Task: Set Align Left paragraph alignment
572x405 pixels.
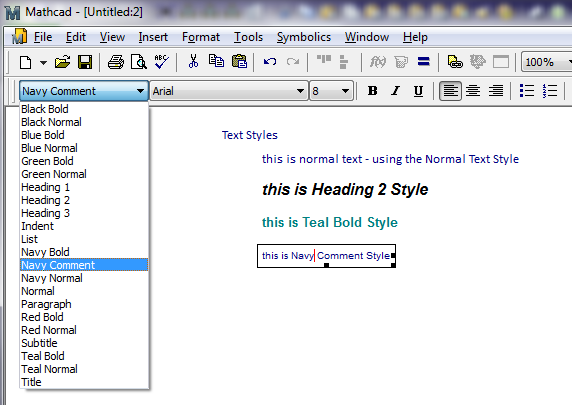Action: pyautogui.click(x=450, y=91)
